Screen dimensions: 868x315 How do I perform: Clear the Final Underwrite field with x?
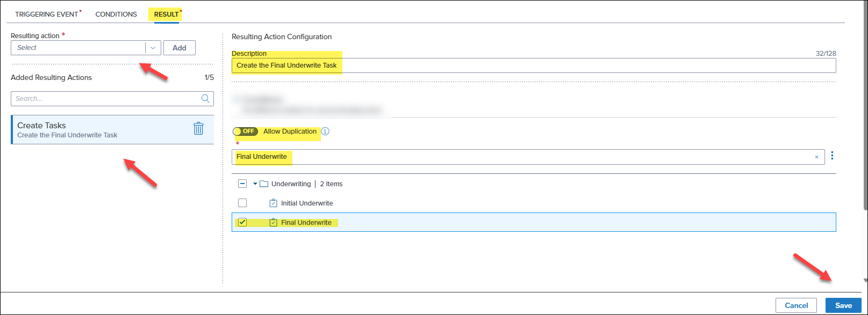816,157
